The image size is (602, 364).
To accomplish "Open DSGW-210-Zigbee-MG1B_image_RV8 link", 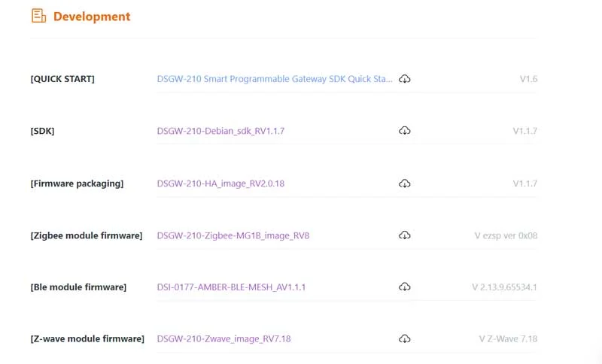I will click(x=233, y=235).
